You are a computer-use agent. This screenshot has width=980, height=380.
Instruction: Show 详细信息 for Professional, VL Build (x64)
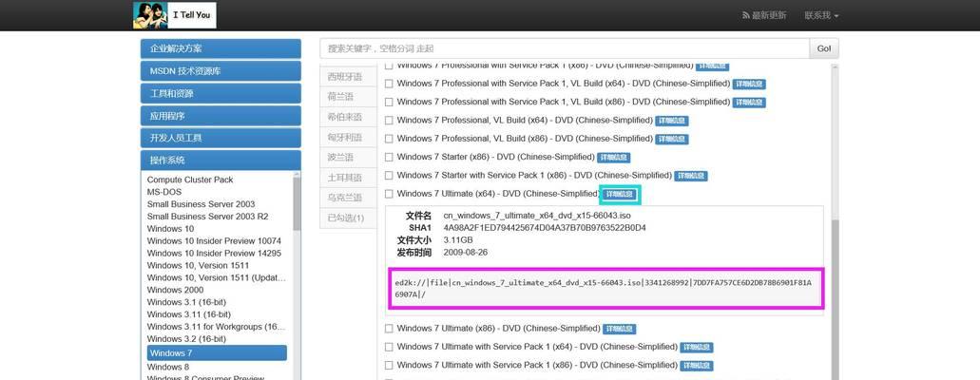[x=672, y=121]
